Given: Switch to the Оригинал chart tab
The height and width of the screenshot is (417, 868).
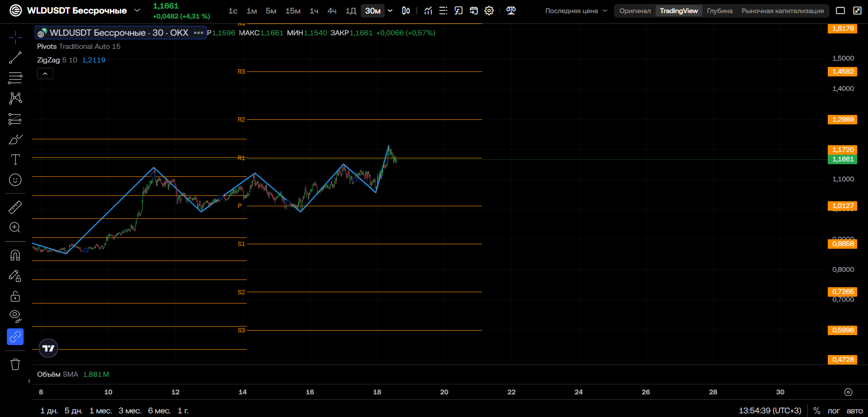Looking at the screenshot, I should [635, 11].
